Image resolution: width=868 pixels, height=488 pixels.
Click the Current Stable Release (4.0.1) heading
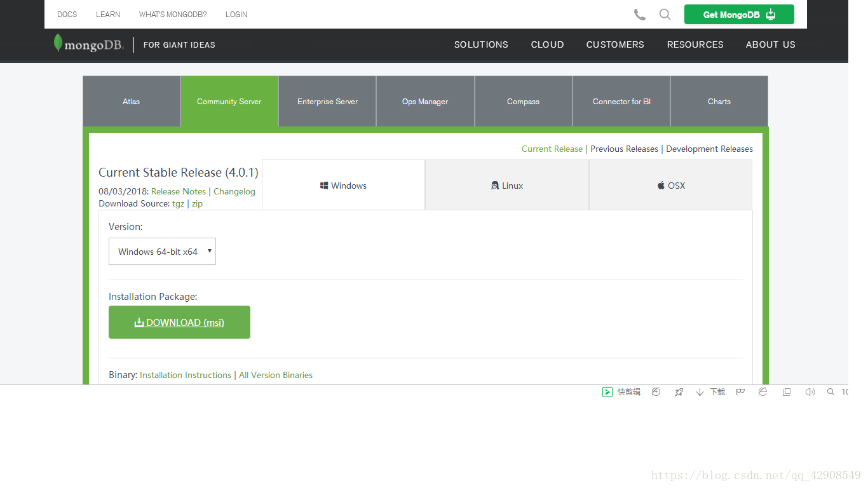(x=179, y=172)
